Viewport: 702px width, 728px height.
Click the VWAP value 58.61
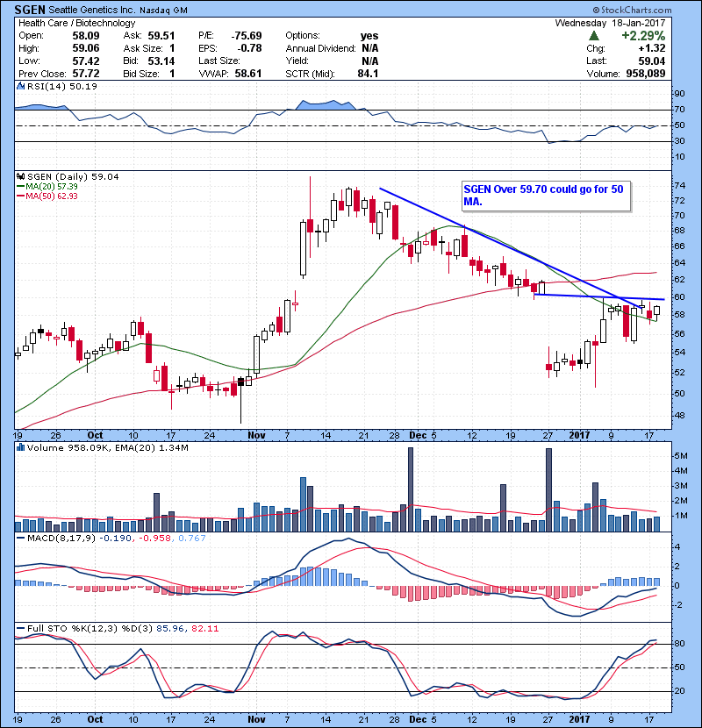(248, 74)
